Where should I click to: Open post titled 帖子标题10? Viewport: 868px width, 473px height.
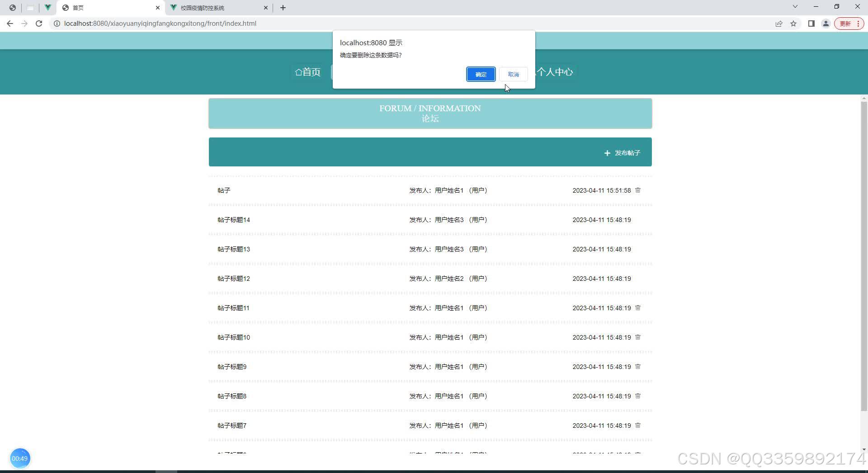click(234, 337)
